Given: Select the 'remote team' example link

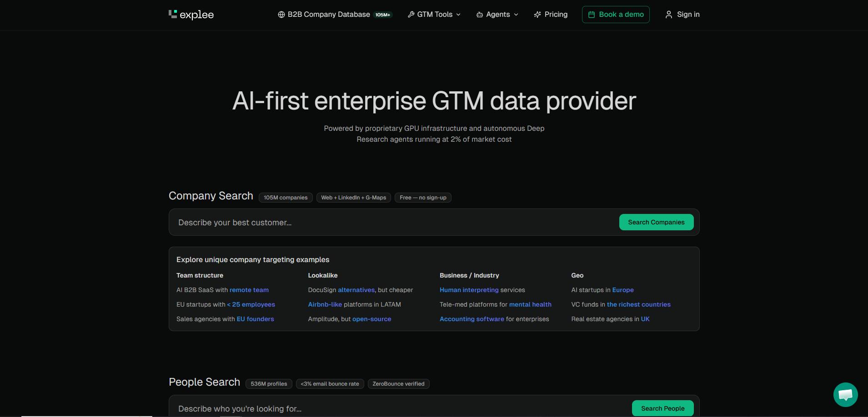Looking at the screenshot, I should 249,290.
